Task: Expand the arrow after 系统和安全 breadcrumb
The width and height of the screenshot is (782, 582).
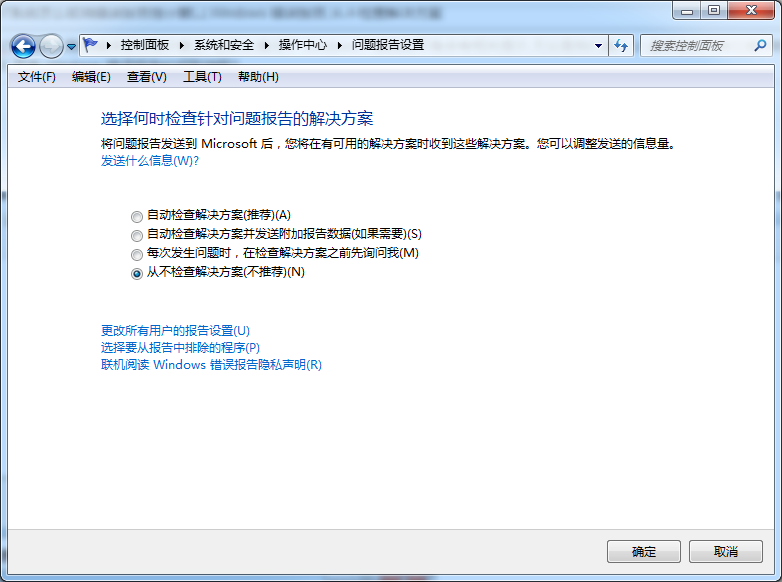Action: coord(266,46)
